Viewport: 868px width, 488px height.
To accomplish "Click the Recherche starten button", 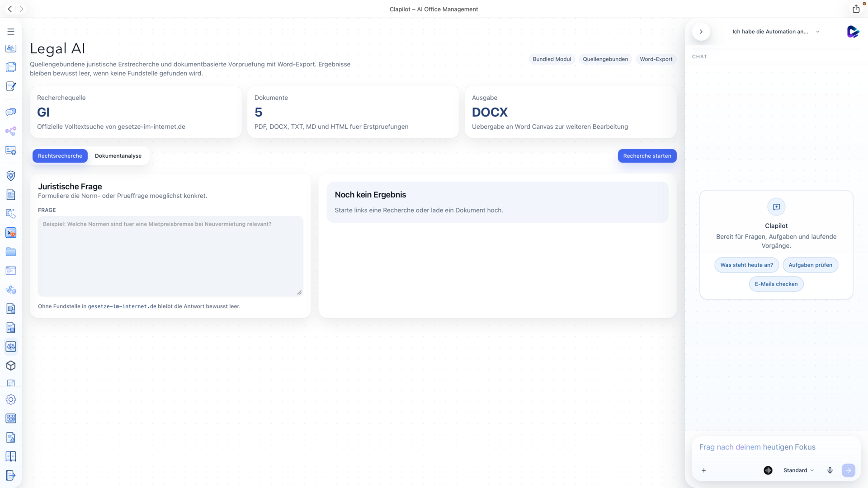I will pos(647,156).
